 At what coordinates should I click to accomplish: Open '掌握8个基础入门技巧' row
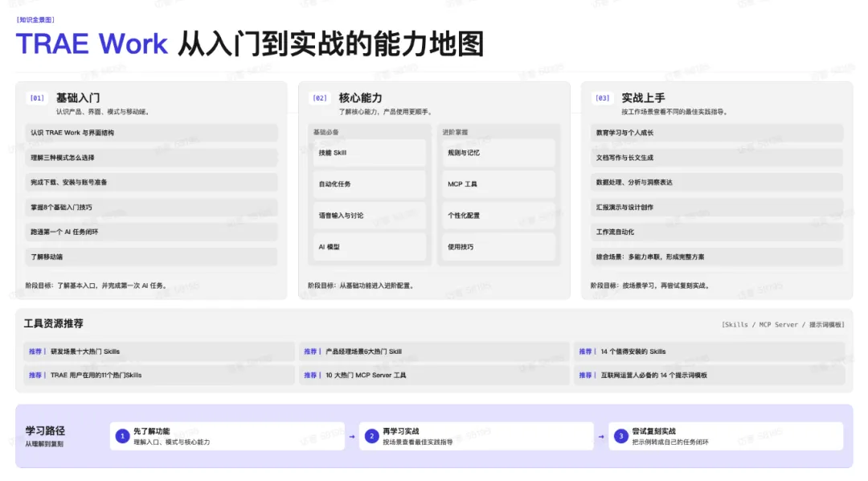(151, 208)
